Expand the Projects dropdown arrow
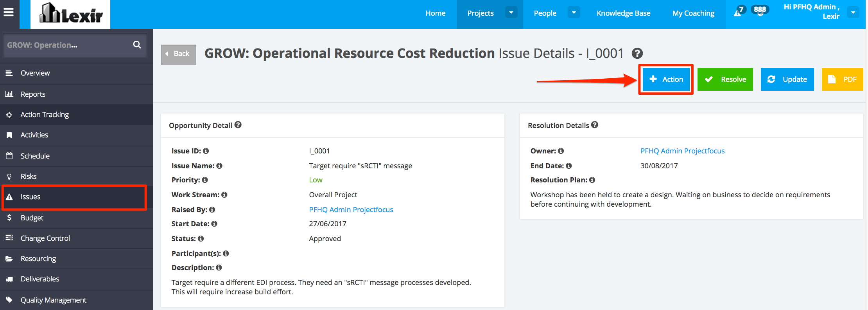 (511, 13)
